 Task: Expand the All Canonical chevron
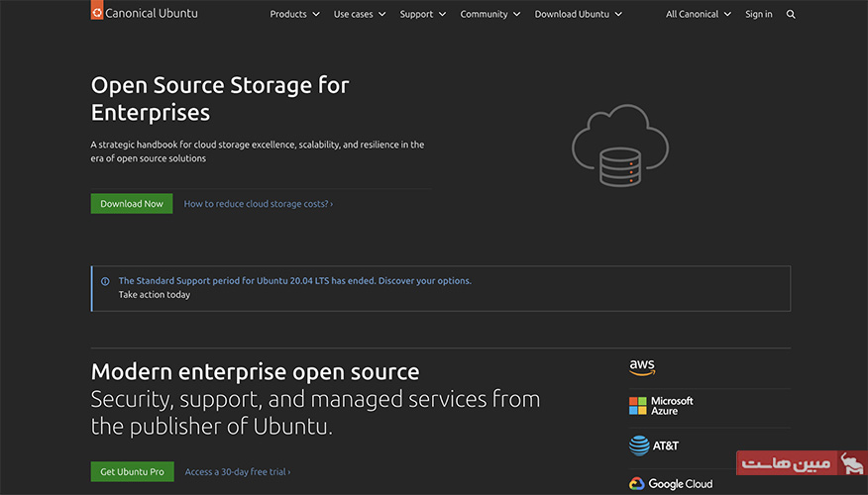(727, 15)
